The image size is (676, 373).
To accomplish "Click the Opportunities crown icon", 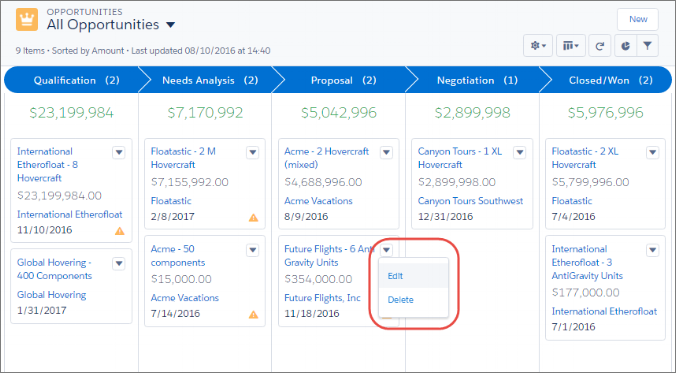I will (27, 20).
